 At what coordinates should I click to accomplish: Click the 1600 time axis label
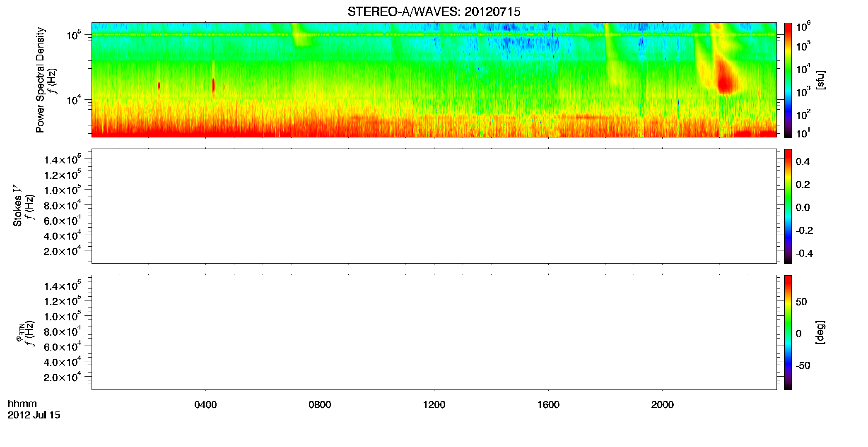click(x=548, y=405)
